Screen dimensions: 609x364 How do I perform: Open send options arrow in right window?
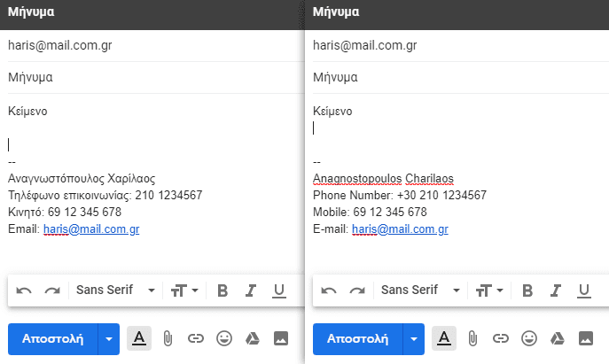click(414, 339)
